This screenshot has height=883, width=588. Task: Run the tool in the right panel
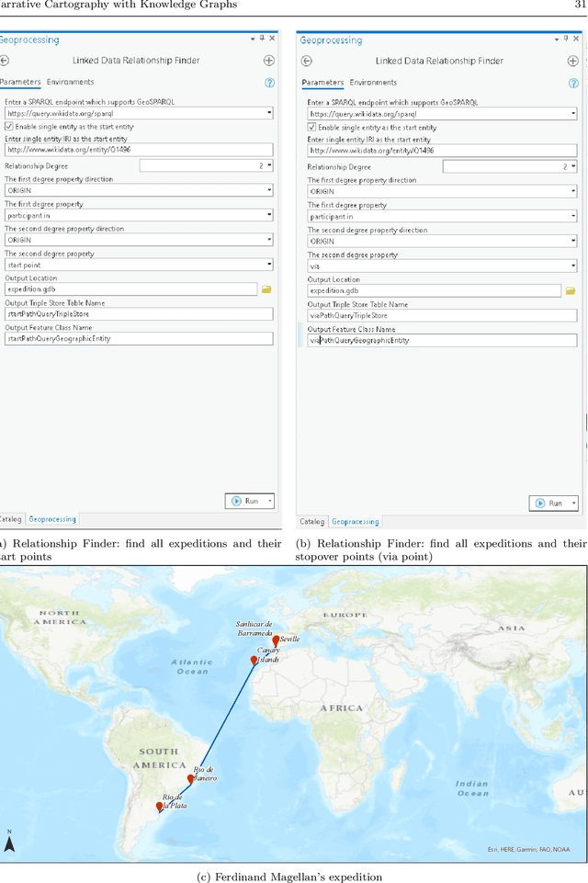(x=549, y=504)
